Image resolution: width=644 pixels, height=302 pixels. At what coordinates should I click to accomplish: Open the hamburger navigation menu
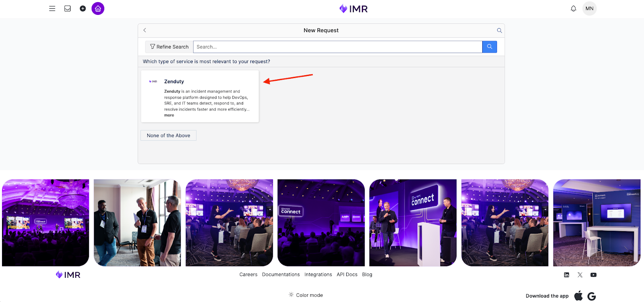pyautogui.click(x=52, y=8)
